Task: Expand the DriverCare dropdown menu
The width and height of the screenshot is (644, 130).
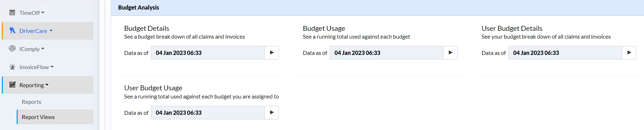Action: tap(36, 31)
